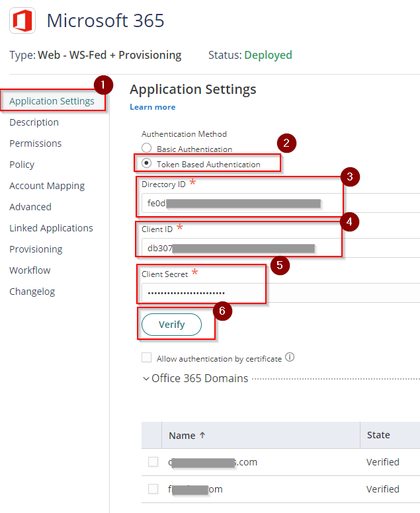The width and height of the screenshot is (420, 513).
Task: Open the Workflow sidebar item
Action: [30, 270]
